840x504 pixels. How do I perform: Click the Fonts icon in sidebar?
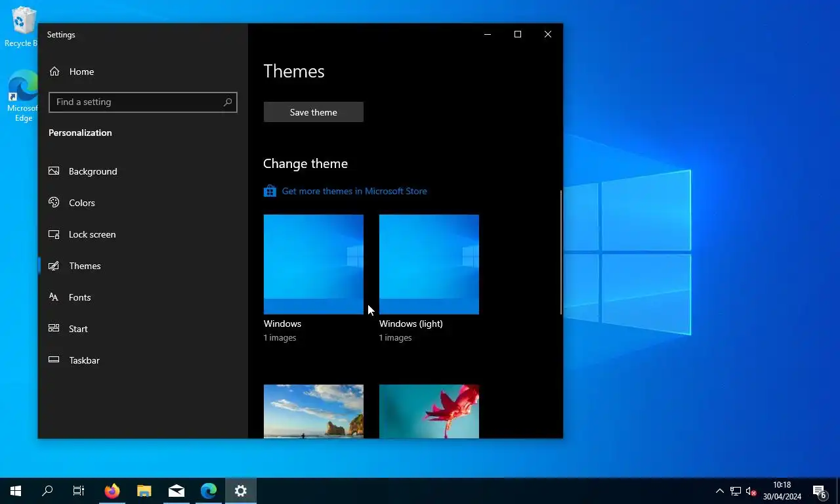[54, 297]
